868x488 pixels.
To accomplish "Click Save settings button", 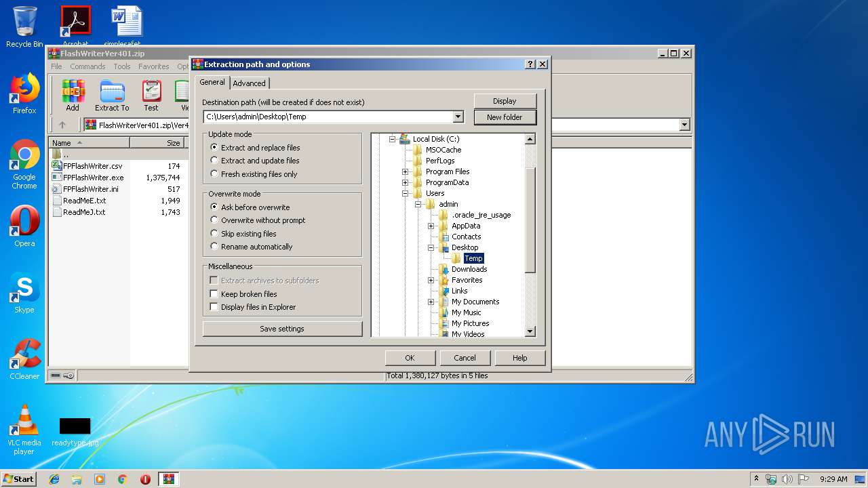I will click(282, 329).
